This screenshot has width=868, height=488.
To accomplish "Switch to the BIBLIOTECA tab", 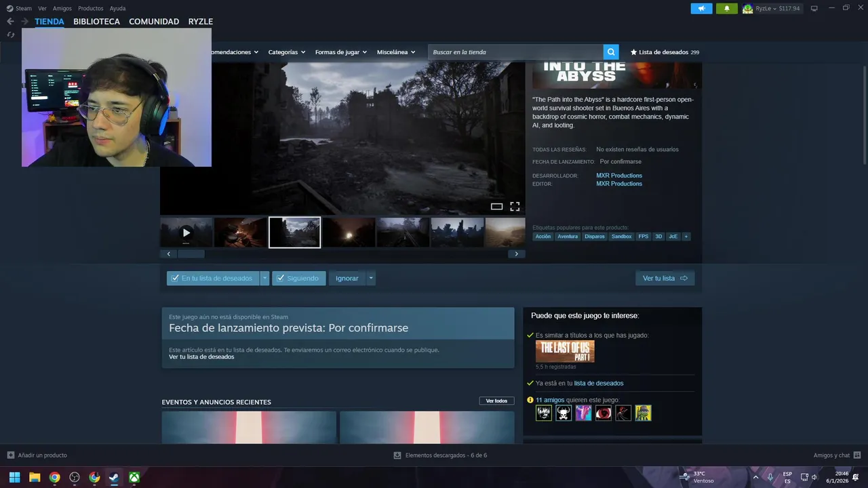I will point(96,22).
